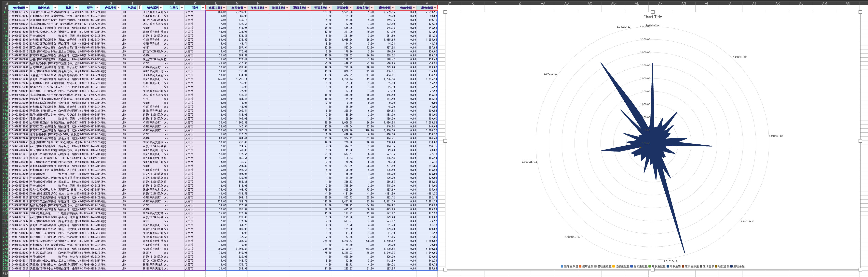The height and width of the screenshot is (277, 868).
Task: Select the 途损主数量 legend entry
Action: [621, 267]
